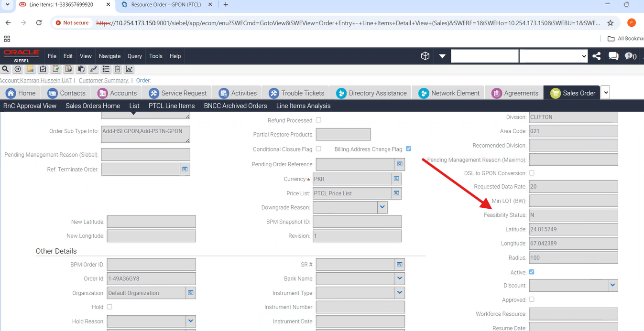Expand the Downgrade Reason dropdown
This screenshot has width=644, height=331.
tap(382, 207)
